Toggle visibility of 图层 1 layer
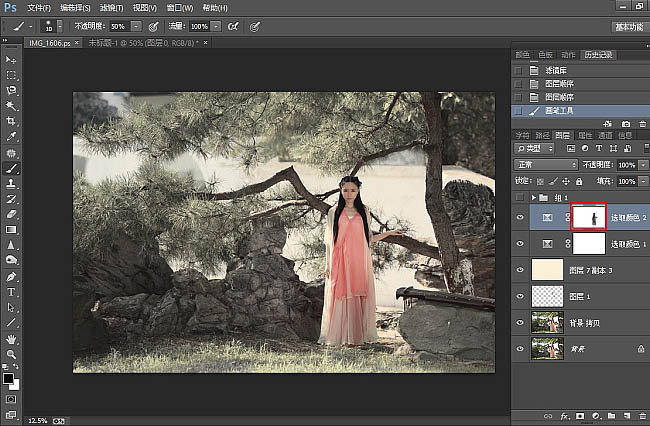Image resolution: width=650 pixels, height=426 pixels. 519,297
